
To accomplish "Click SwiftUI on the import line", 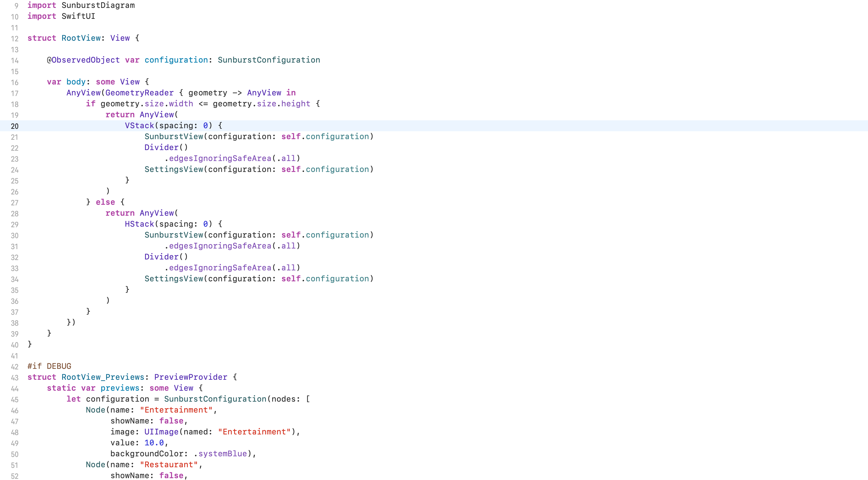I will point(78,16).
